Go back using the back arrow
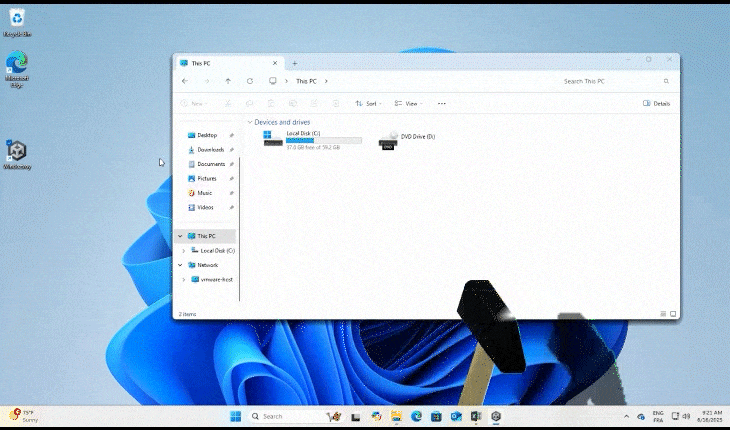The image size is (730, 430). tap(185, 81)
